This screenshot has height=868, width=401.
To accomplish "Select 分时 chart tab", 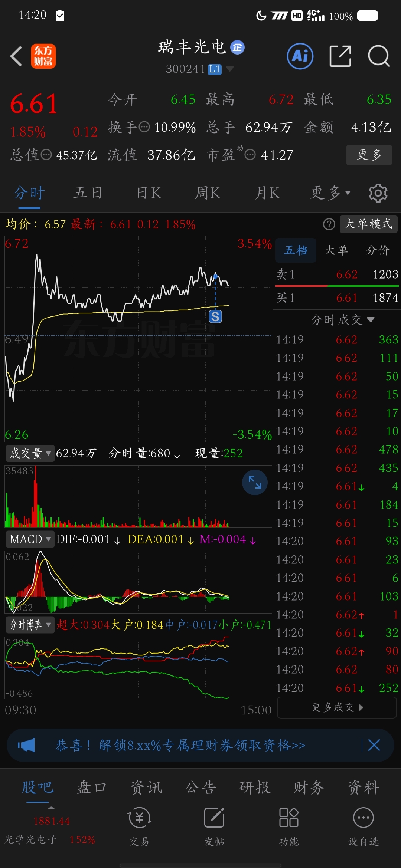I will [29, 193].
